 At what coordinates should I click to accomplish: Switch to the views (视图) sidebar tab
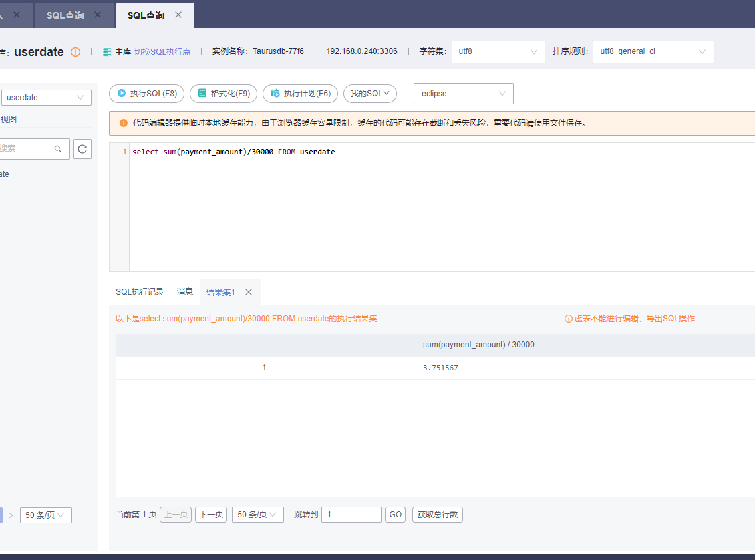point(8,119)
